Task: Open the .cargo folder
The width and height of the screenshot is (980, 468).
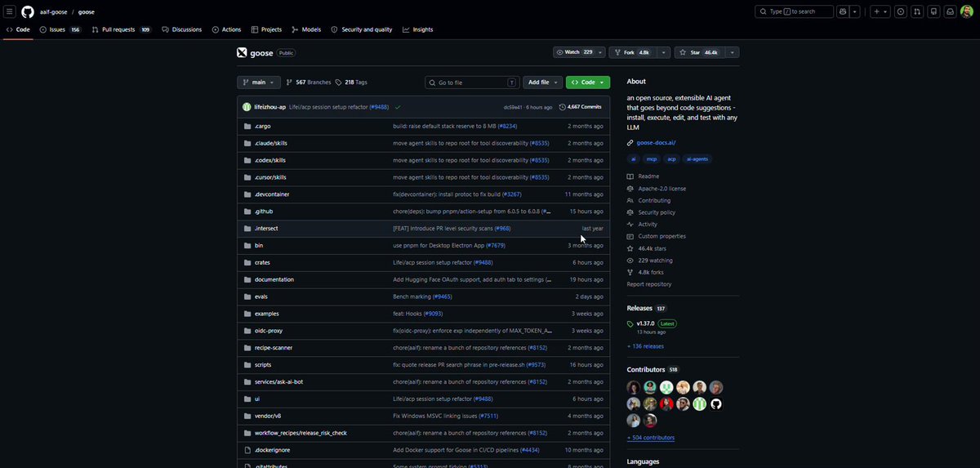Action: [262, 126]
